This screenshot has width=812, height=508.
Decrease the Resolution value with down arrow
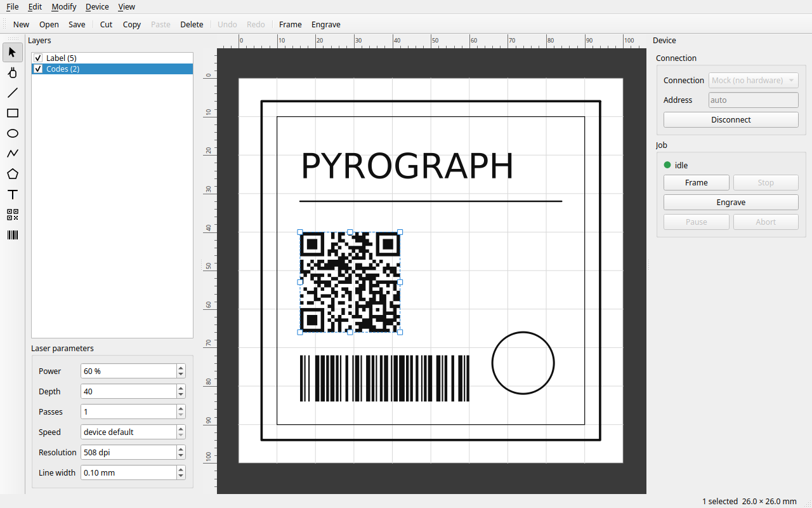[181, 456]
